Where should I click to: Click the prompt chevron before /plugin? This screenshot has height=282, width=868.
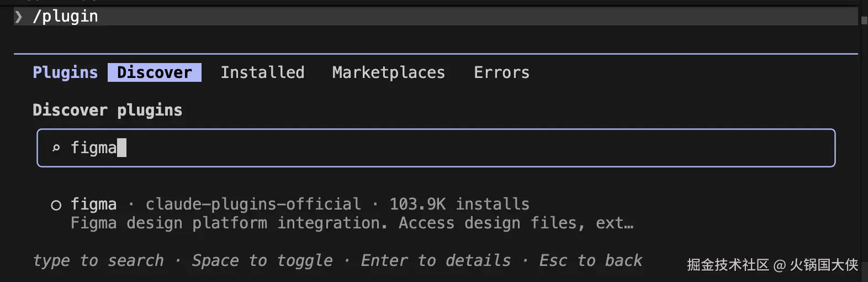19,17
